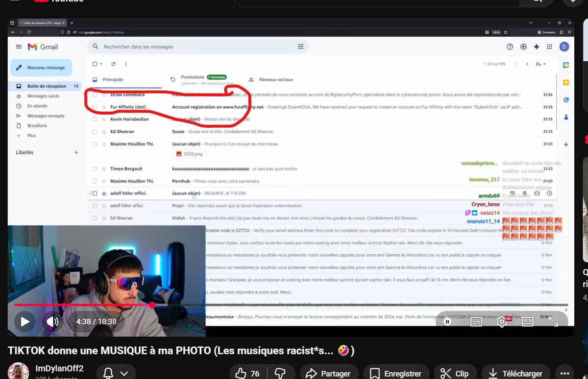Image resolution: width=588 pixels, height=379 pixels.
Task: Switch the player to theater mode
Action: click(x=527, y=322)
